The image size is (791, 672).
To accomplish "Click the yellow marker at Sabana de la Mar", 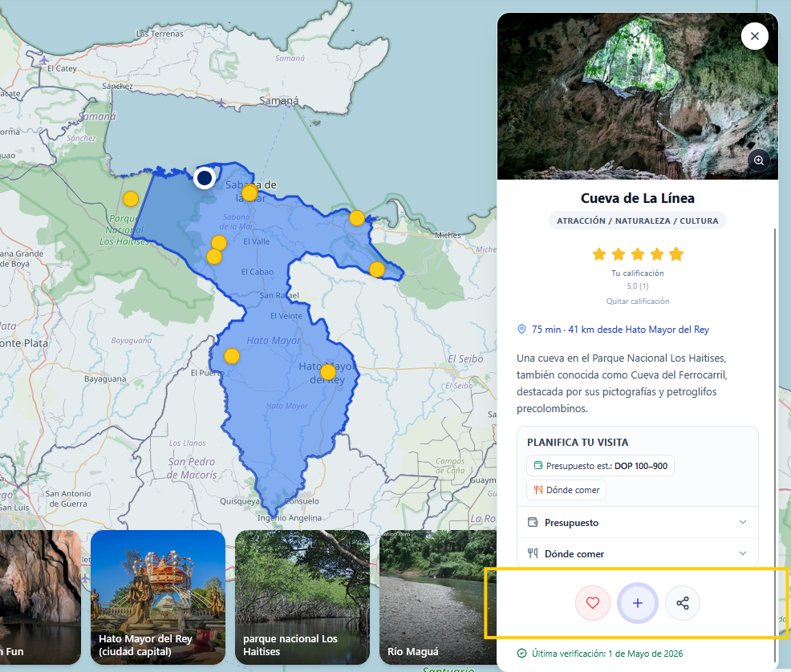I will pyautogui.click(x=249, y=192).
